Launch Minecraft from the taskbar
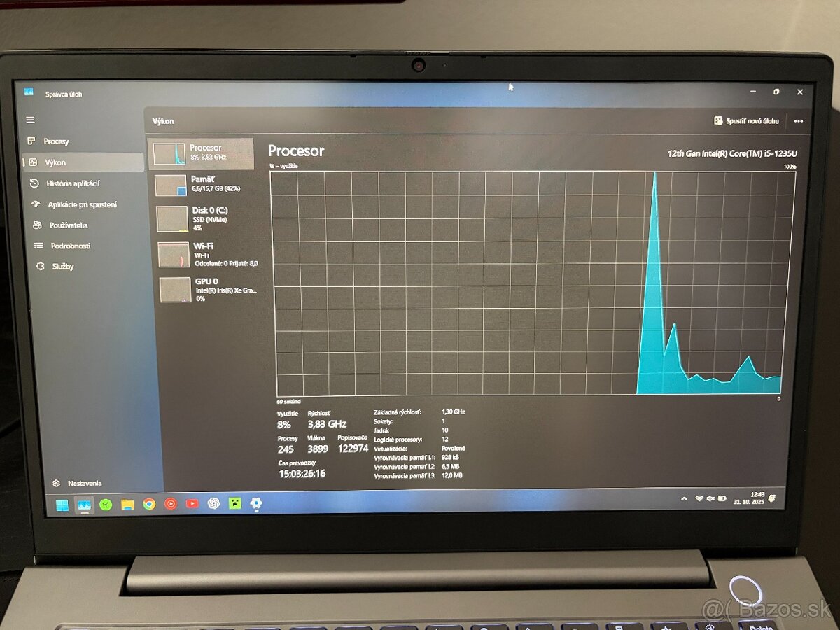The width and height of the screenshot is (840, 630). coord(234,503)
